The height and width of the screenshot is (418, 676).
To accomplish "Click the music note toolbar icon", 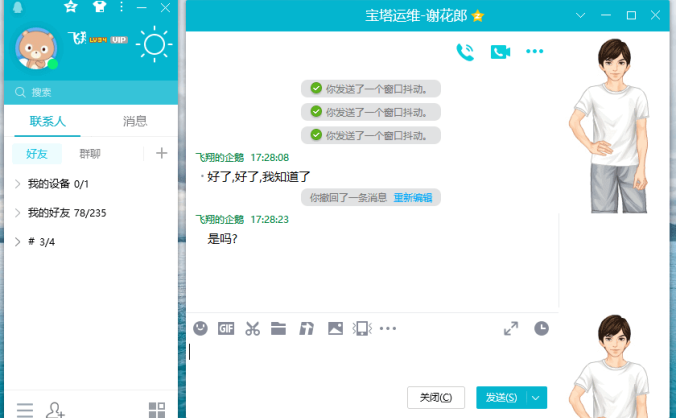I will [x=307, y=329].
